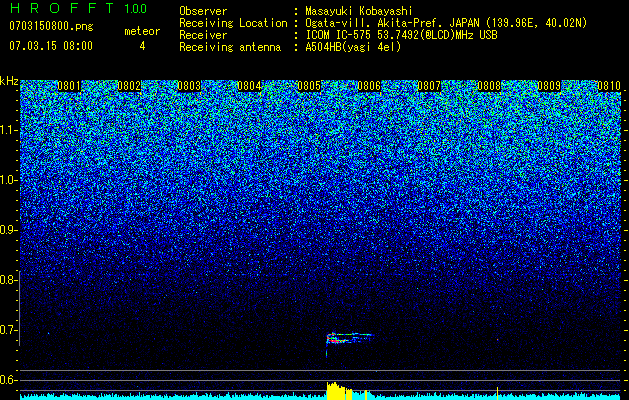Image resolution: width=629 pixels, height=400 pixels.
Task: Click the meteor count value 4
Action: (142, 46)
